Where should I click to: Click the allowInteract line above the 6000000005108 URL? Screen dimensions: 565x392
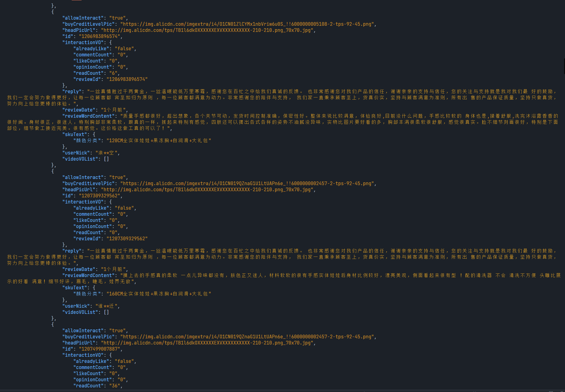95,18
